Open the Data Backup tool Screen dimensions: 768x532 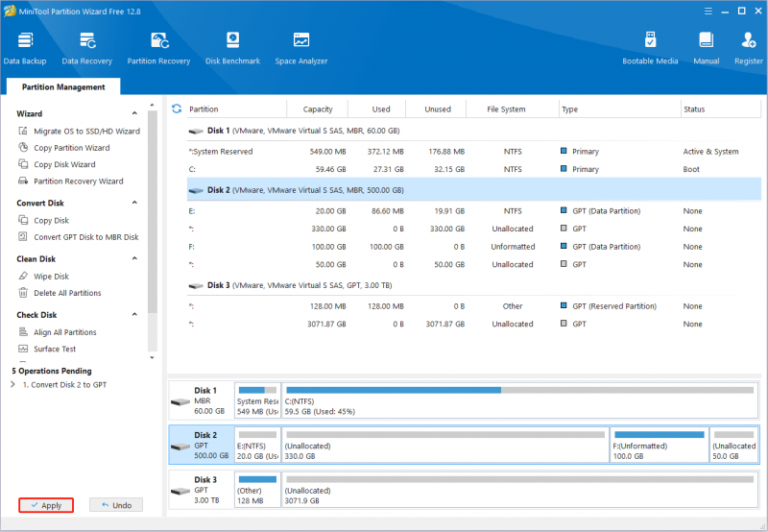pyautogui.click(x=25, y=47)
